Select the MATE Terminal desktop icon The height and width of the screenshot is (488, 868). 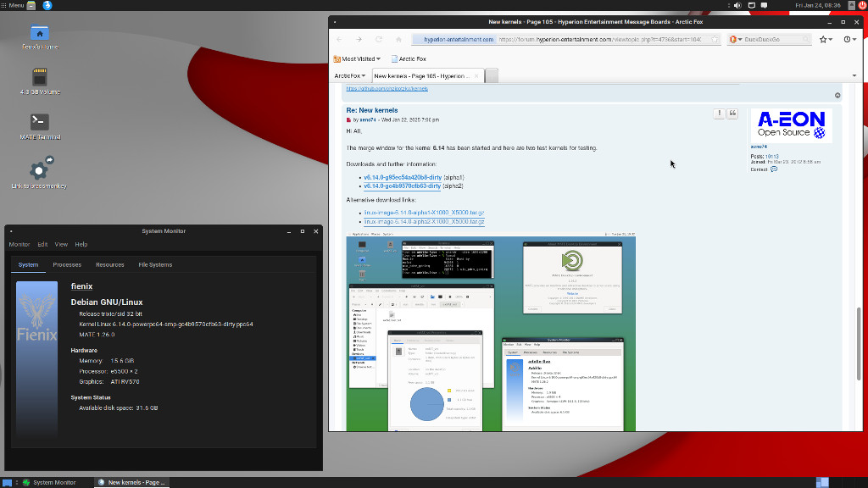click(x=40, y=127)
